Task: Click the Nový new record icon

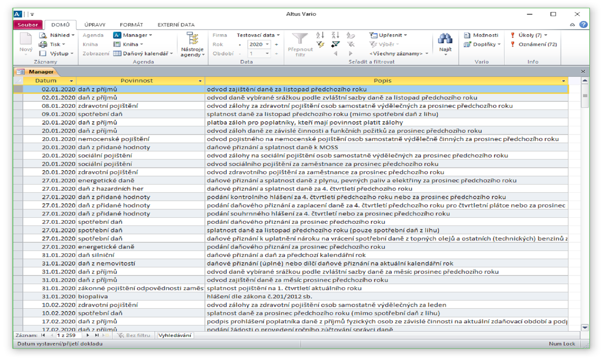Action: tap(26, 39)
